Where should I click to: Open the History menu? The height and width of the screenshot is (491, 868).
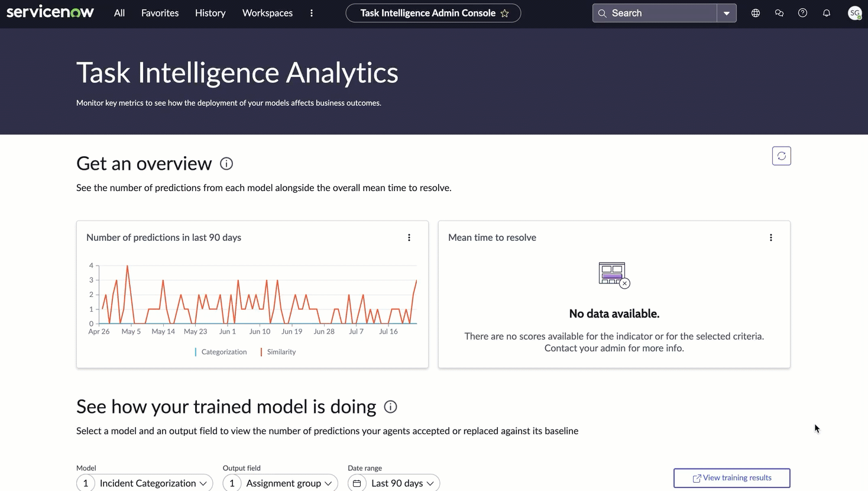(210, 13)
